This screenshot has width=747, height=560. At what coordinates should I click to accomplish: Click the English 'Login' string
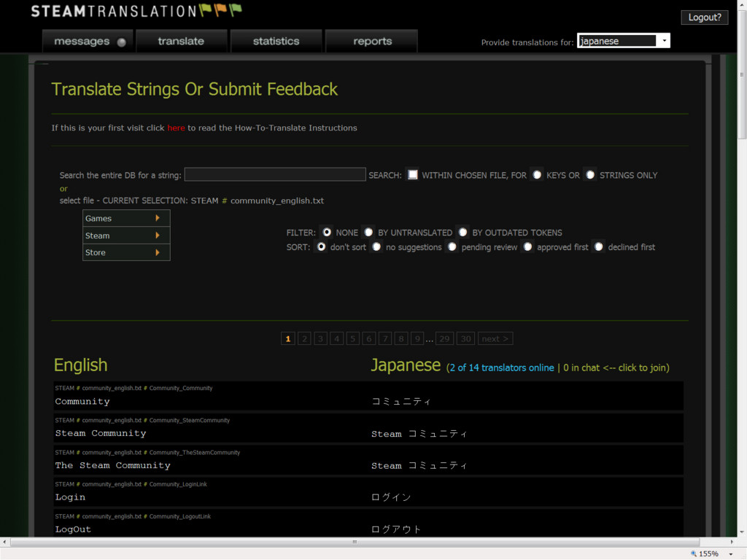tap(70, 497)
